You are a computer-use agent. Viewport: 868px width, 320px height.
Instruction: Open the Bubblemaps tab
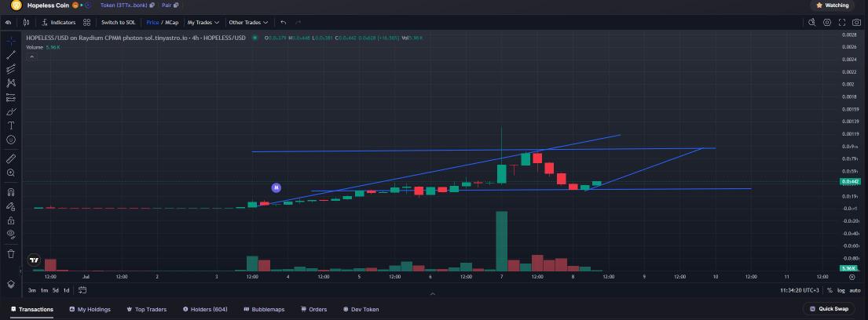[264, 310]
